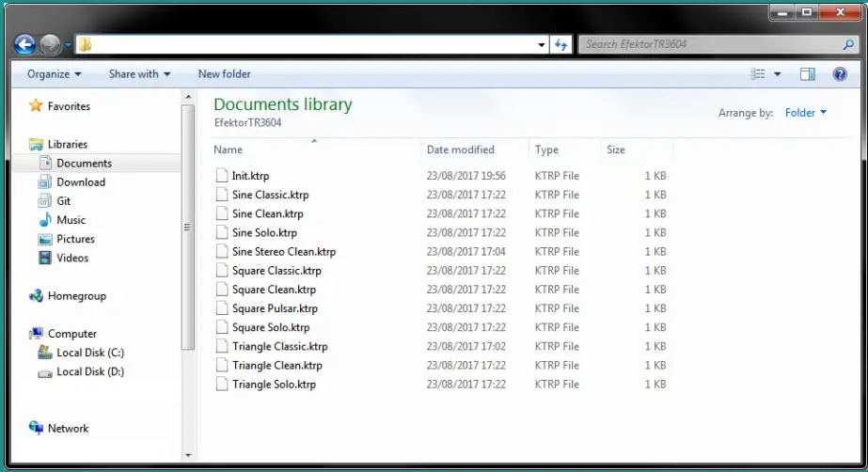The height and width of the screenshot is (472, 868).
Task: Click the Refresh button beside address bar
Action: coord(561,44)
